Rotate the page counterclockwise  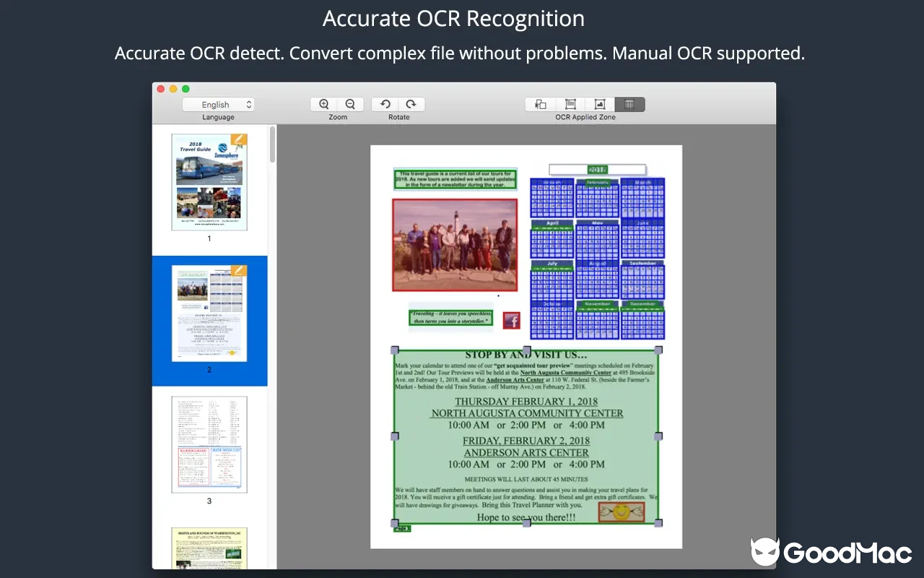point(385,103)
